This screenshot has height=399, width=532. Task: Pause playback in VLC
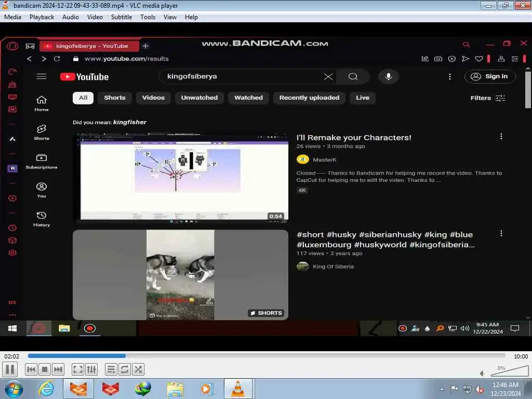pyautogui.click(x=10, y=369)
